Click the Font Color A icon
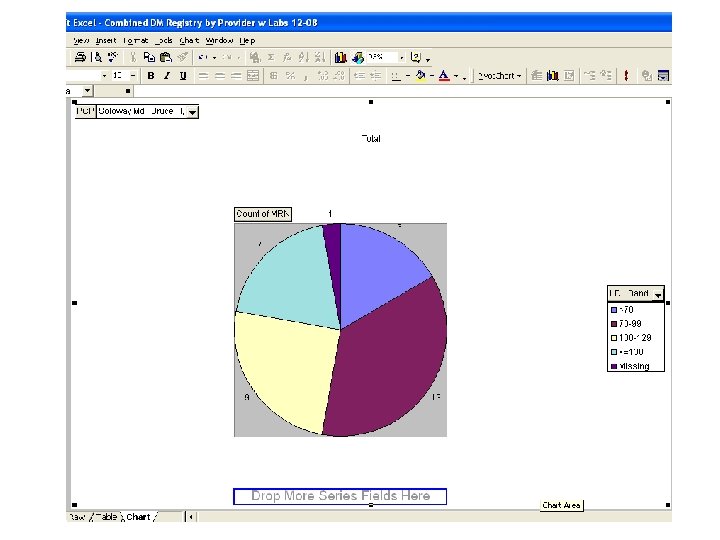Screen dimensions: 720x540 pyautogui.click(x=444, y=76)
